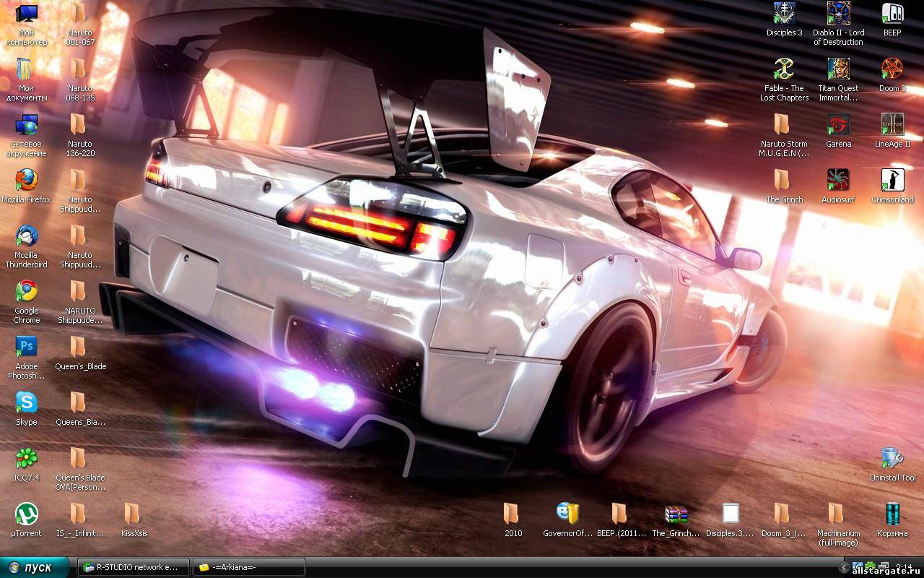This screenshot has width=924, height=578.
Task: Click the Audiosurf game icon
Action: pyautogui.click(x=838, y=180)
